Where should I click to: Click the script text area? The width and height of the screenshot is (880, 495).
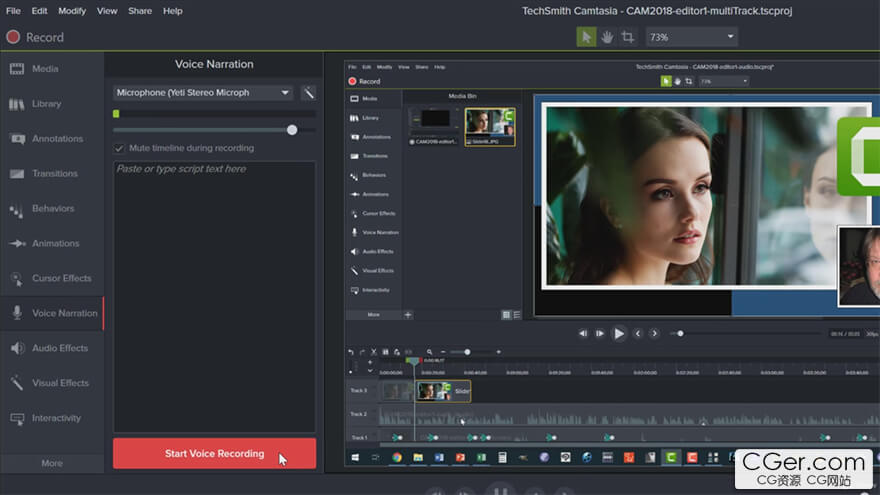tap(214, 296)
